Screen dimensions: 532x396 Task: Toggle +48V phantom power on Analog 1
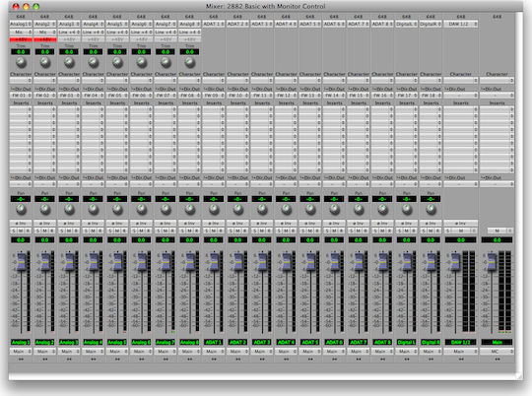point(21,39)
